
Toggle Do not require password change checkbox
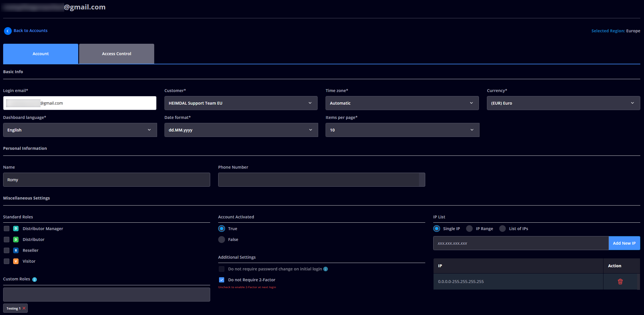coord(222,269)
